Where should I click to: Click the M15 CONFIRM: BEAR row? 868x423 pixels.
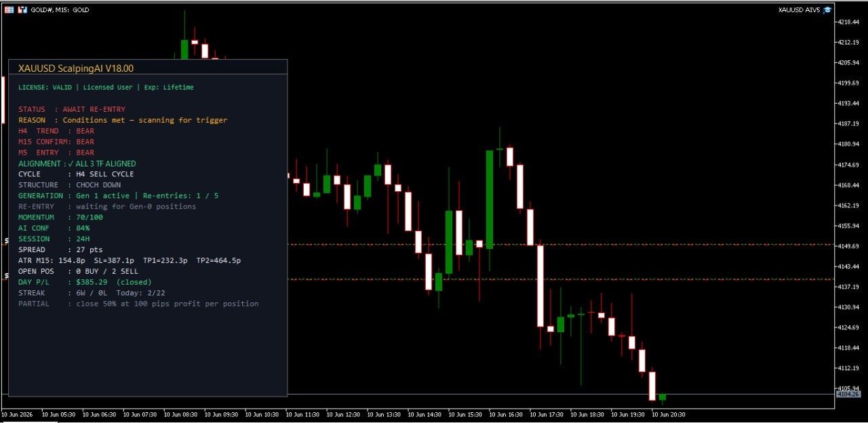[x=56, y=142]
